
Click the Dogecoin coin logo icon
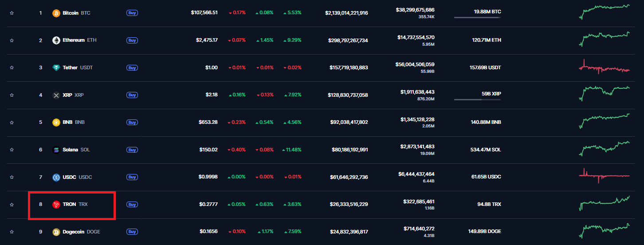[56, 232]
